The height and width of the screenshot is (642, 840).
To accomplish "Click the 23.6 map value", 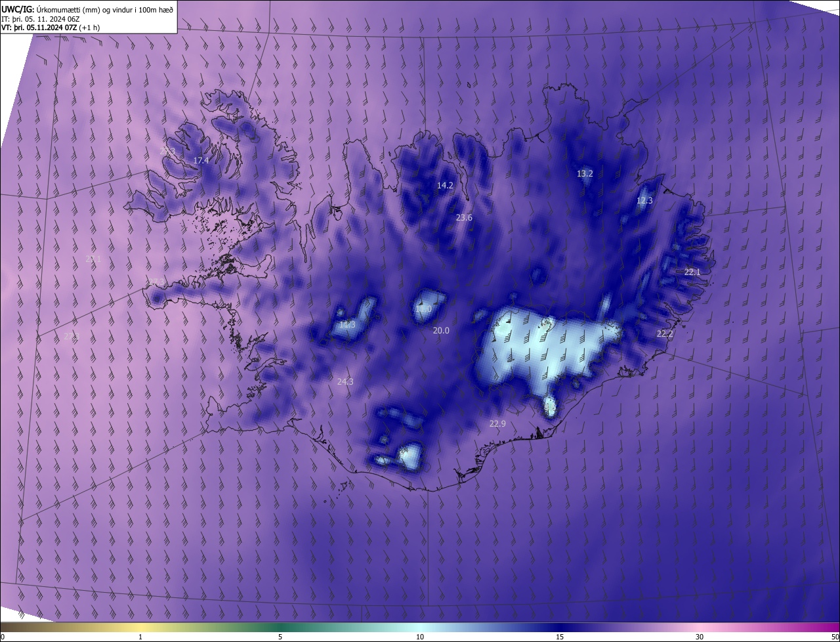I will [464, 218].
